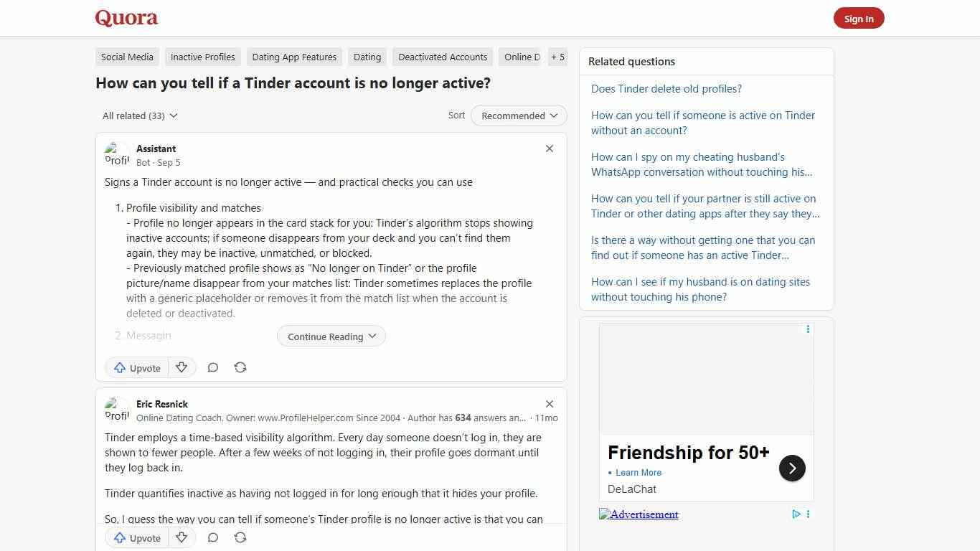Click the arrow on the Friendship for 50+ ad
980x551 pixels.
point(792,468)
